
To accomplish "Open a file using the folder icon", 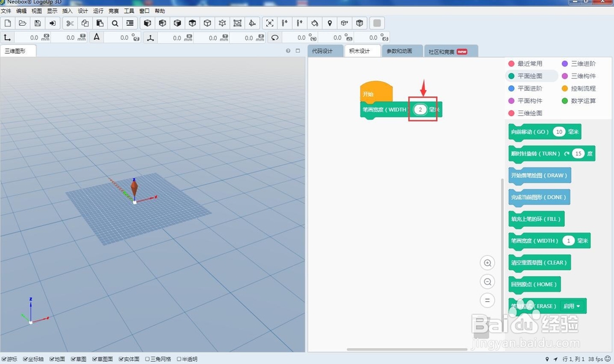I will (23, 23).
